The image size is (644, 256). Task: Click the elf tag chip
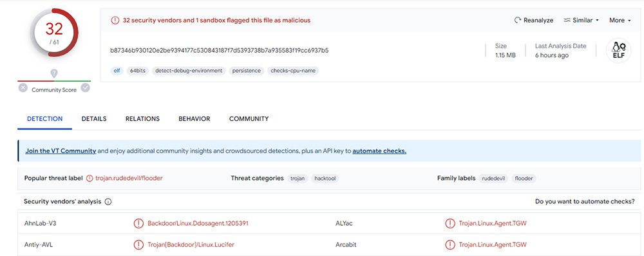click(x=117, y=71)
